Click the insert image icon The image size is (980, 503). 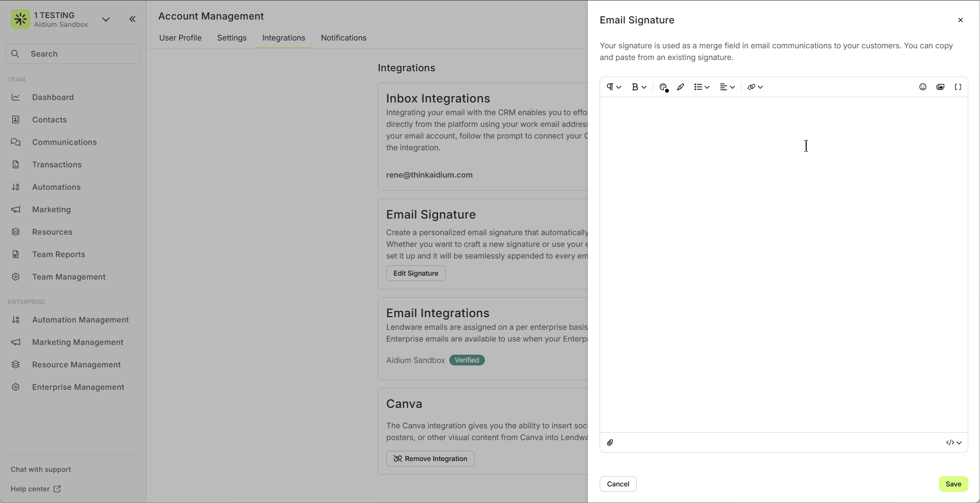pos(940,87)
